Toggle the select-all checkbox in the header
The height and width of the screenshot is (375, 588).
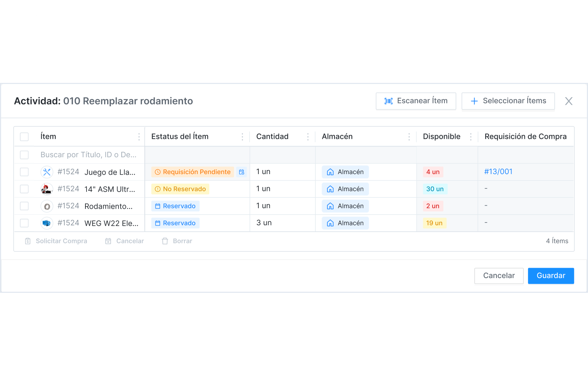(24, 137)
